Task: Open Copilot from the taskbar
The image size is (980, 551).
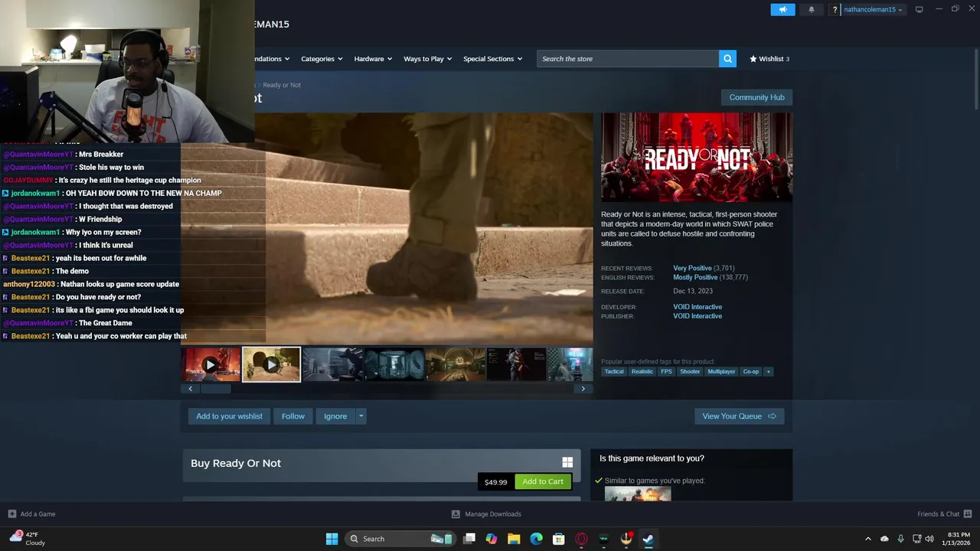Action: point(492,539)
